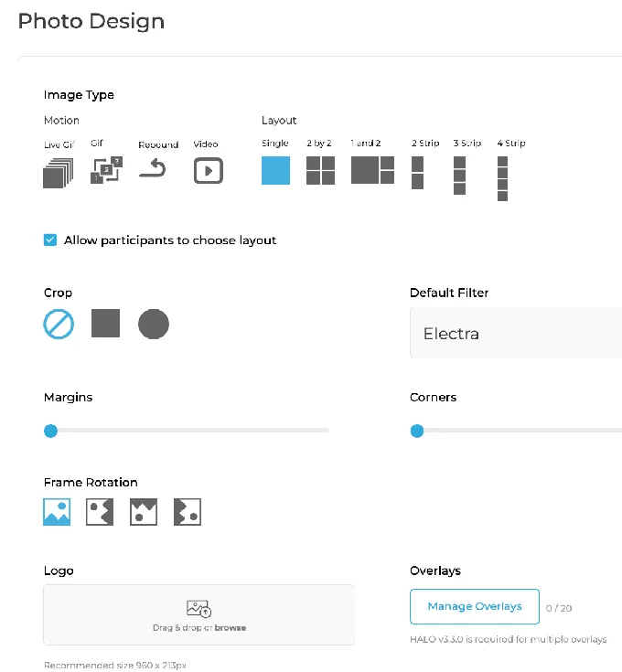Click the browse link in Logo box
The height and width of the screenshot is (672, 622).
click(x=231, y=628)
